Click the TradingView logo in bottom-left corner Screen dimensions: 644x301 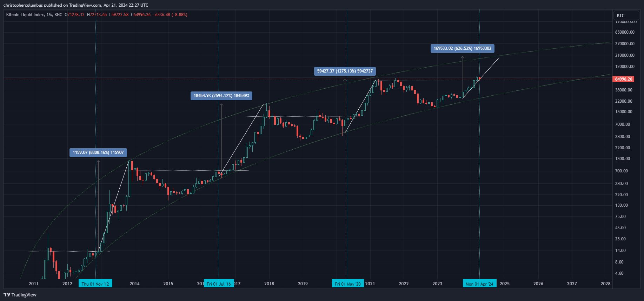click(x=20, y=295)
